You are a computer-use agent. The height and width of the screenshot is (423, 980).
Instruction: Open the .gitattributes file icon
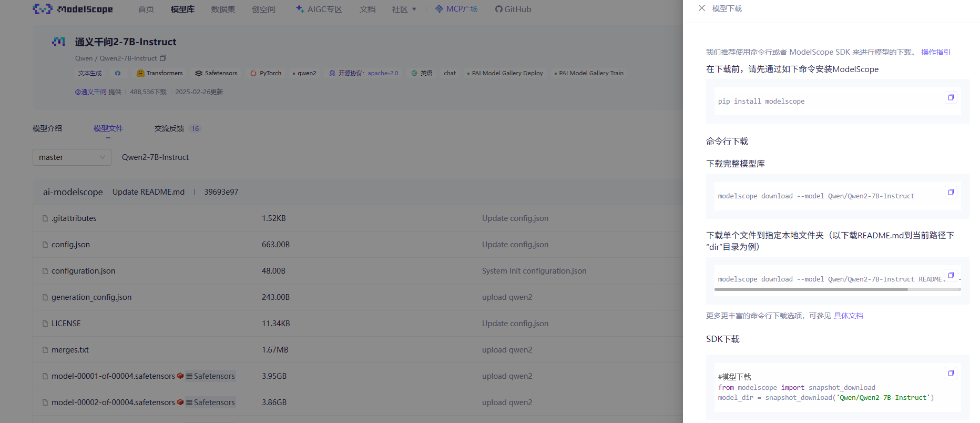pos(45,218)
